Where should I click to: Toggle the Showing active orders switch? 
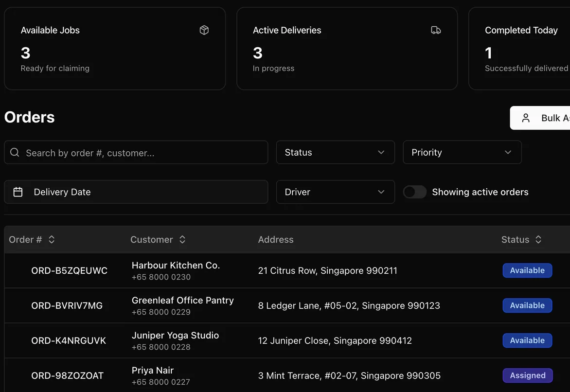(x=415, y=192)
